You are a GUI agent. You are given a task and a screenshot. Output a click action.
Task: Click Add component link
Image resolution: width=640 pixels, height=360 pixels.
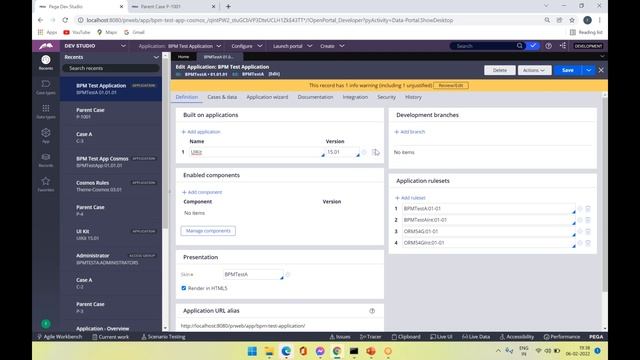202,192
